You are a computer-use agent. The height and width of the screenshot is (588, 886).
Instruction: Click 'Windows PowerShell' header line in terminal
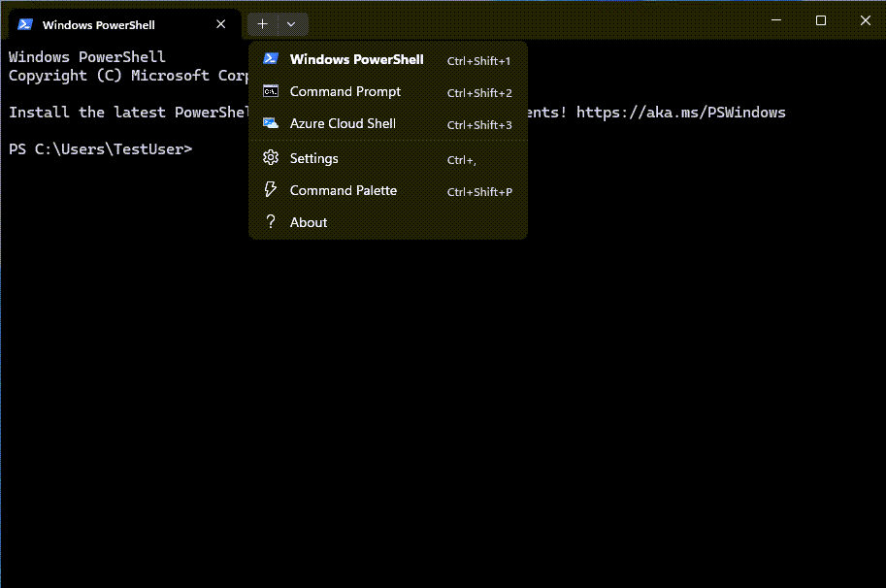(87, 57)
